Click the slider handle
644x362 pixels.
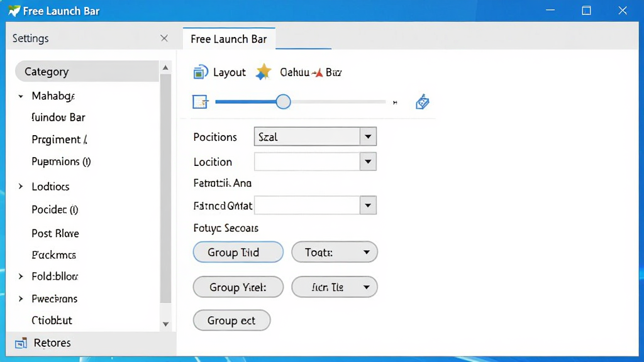pos(283,102)
